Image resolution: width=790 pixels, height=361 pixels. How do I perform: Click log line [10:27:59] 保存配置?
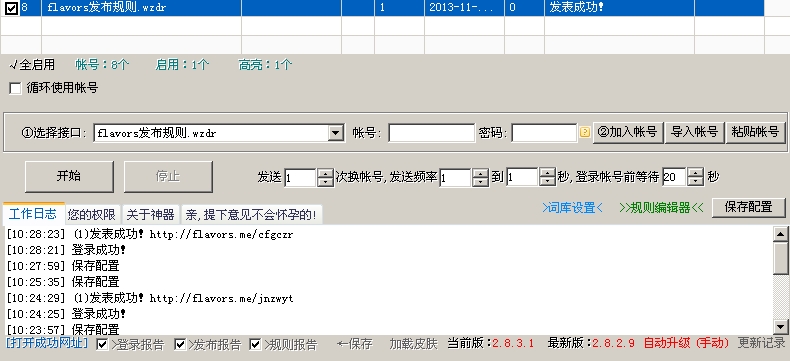[x=63, y=266]
